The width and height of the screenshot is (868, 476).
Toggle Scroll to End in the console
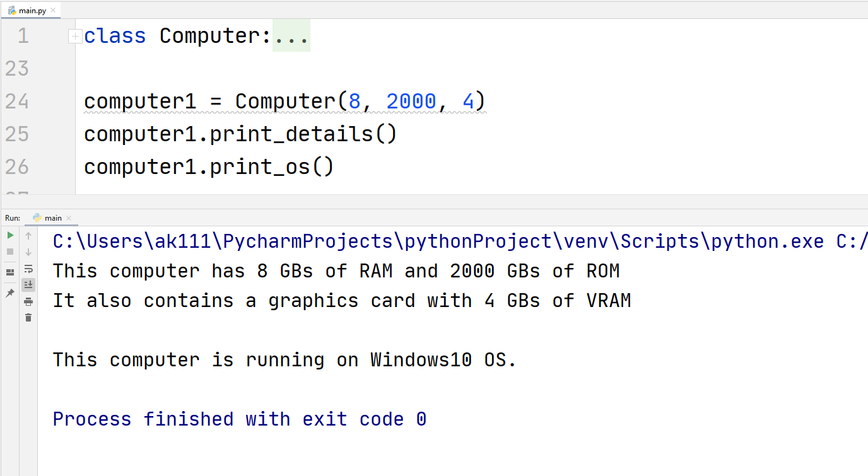28,285
